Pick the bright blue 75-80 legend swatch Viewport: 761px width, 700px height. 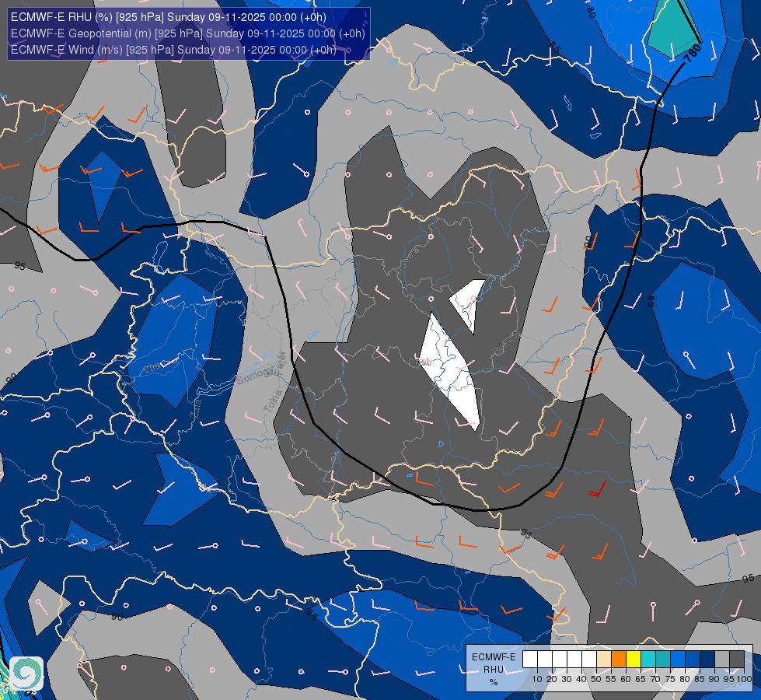click(x=678, y=660)
